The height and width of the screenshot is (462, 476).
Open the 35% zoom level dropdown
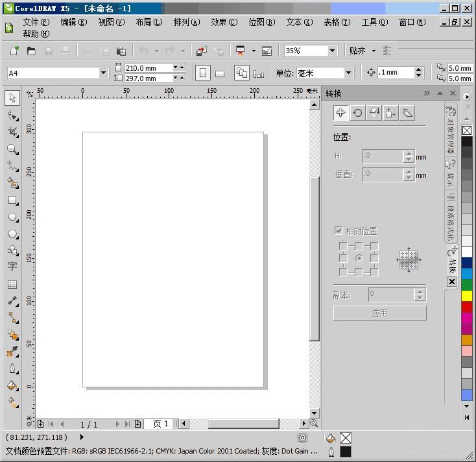point(332,51)
